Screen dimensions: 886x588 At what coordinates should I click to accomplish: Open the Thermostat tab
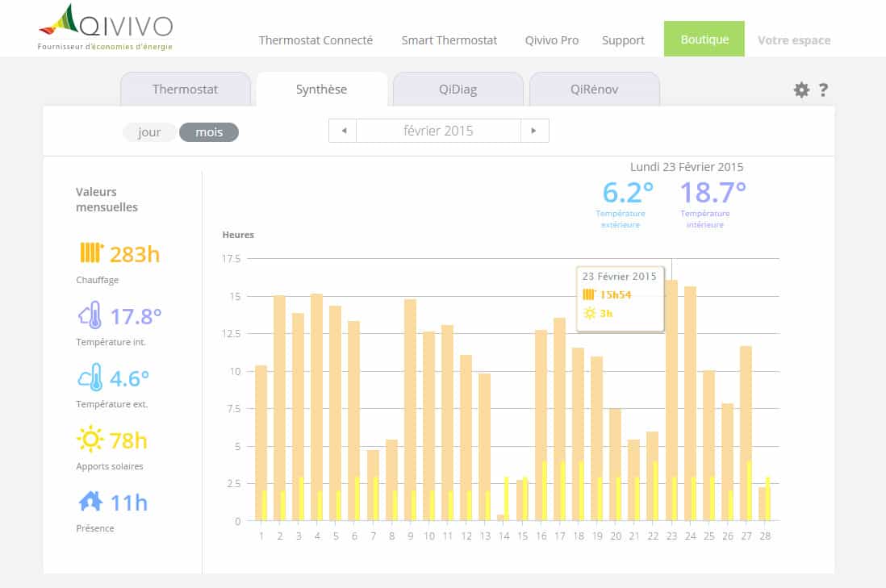point(186,90)
